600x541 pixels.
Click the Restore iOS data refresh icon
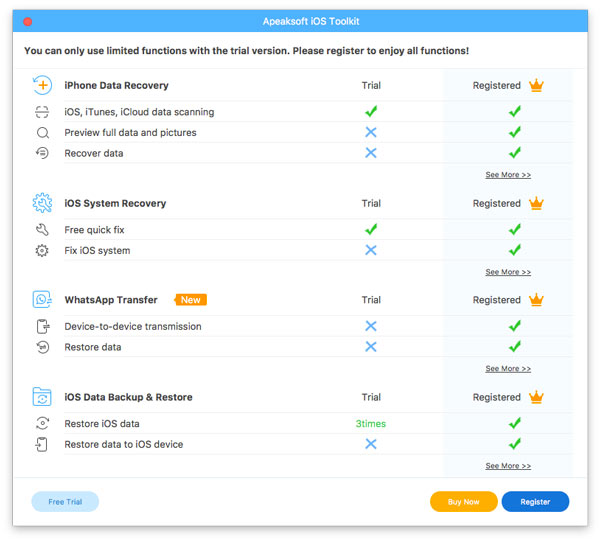coord(42,424)
